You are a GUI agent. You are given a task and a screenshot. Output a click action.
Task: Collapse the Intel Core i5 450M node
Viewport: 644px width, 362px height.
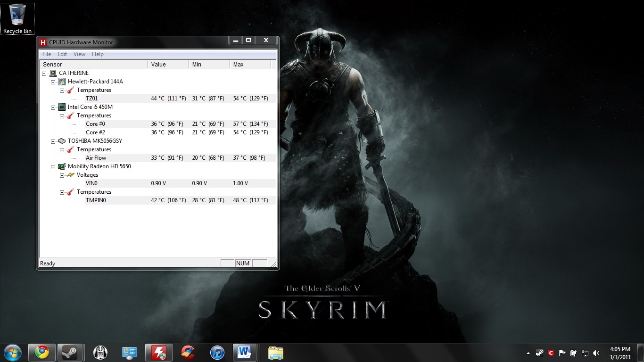tap(53, 107)
